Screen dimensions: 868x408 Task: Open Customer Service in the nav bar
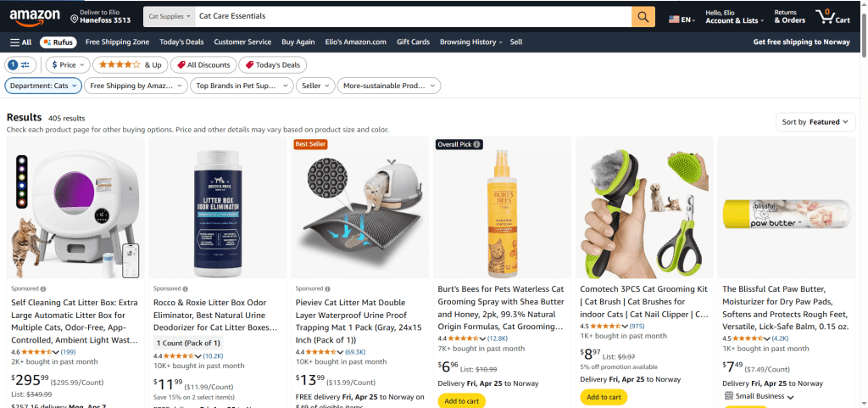coord(242,42)
